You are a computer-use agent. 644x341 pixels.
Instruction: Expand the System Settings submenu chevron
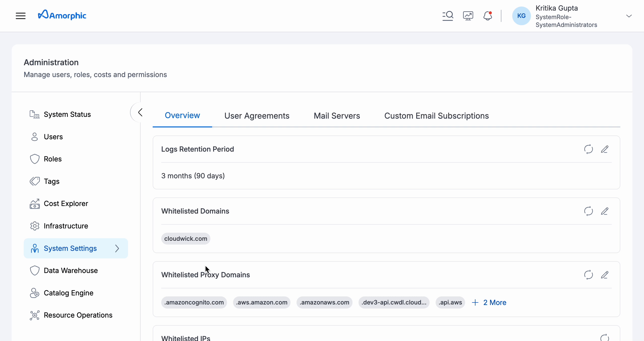click(117, 248)
